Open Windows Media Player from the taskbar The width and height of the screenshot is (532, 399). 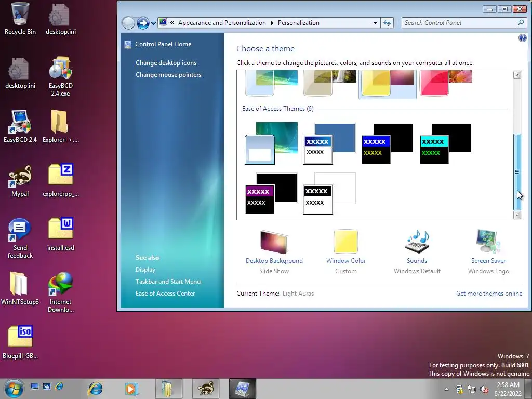[x=131, y=389]
